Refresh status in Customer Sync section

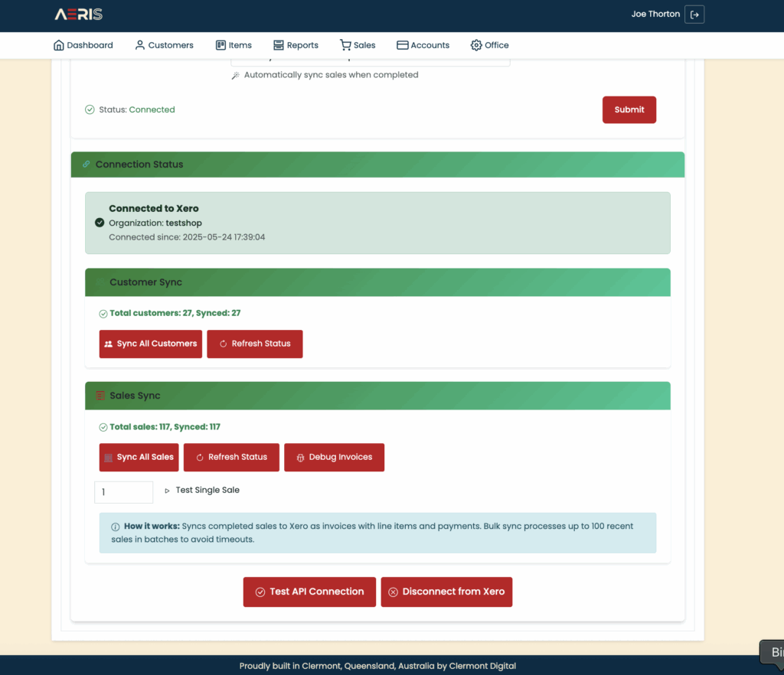point(254,344)
